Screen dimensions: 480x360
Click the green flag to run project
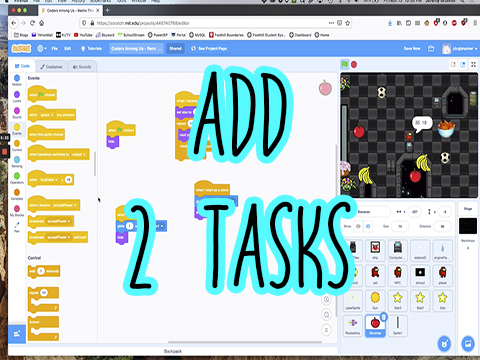[345, 64]
